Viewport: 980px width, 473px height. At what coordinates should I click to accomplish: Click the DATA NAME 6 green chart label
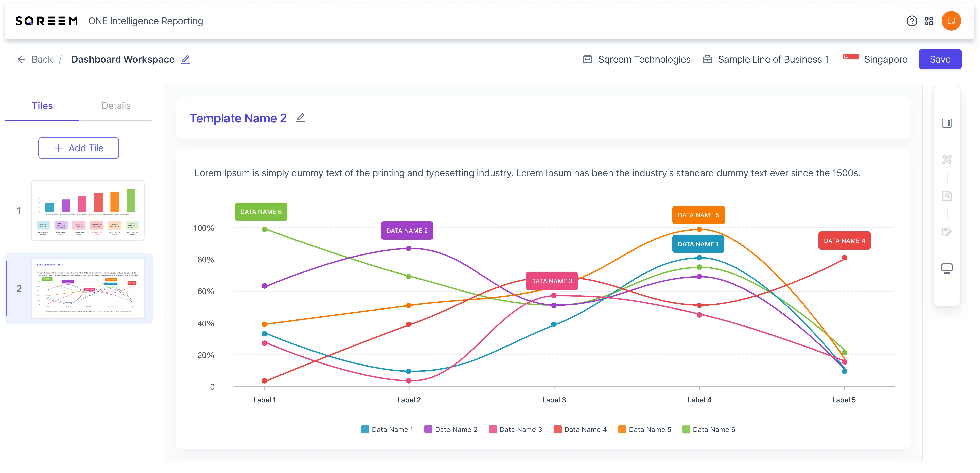(x=261, y=212)
